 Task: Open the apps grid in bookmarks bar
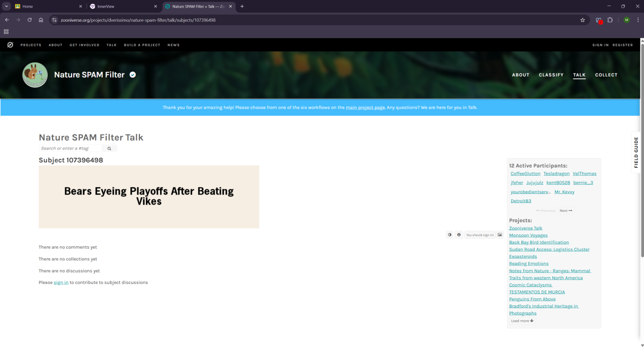6,31
